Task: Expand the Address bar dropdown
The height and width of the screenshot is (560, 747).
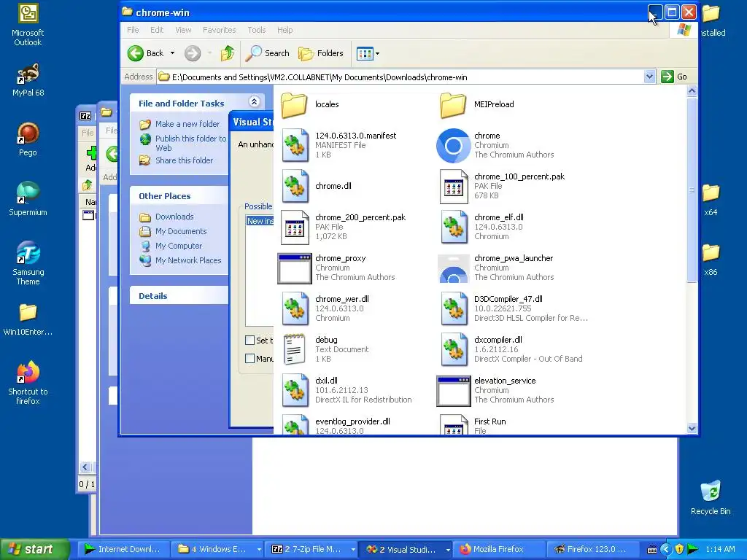Action: click(649, 77)
